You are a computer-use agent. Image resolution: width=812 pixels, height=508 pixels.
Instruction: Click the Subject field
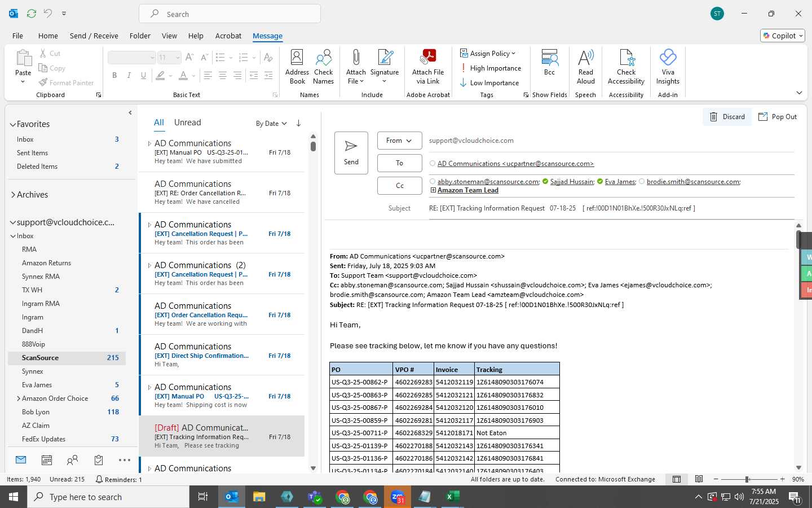[612, 208]
